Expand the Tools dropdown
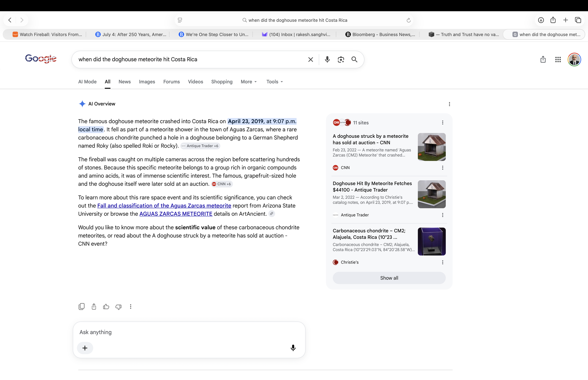588x380 pixels. click(x=275, y=82)
